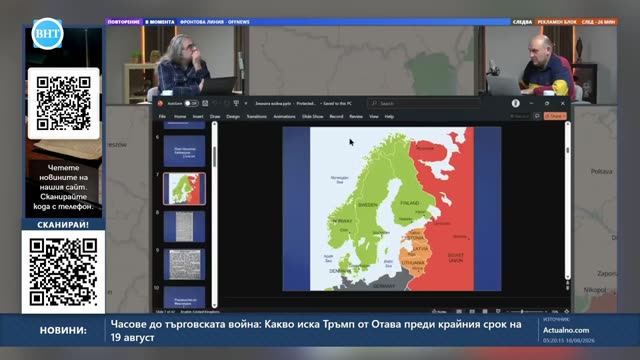
Task: Expand Customize Quick Access Toolbar arrow
Action: pos(246,104)
